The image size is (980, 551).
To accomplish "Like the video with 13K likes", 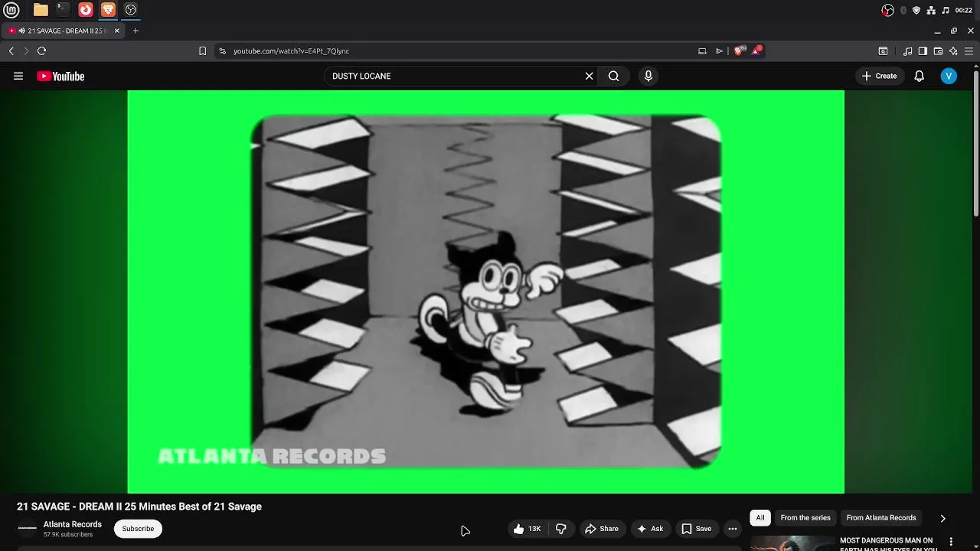I will pos(527,529).
